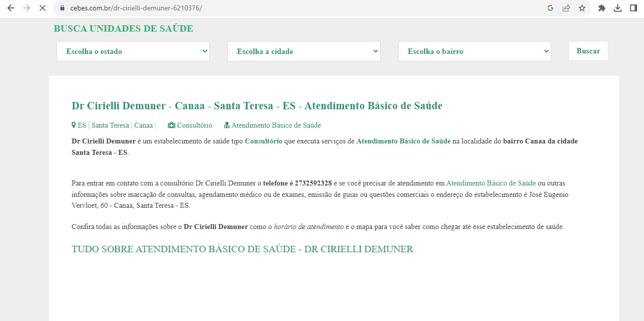Open the 'Escolha o estado' dropdown
644x321 pixels.
click(133, 51)
